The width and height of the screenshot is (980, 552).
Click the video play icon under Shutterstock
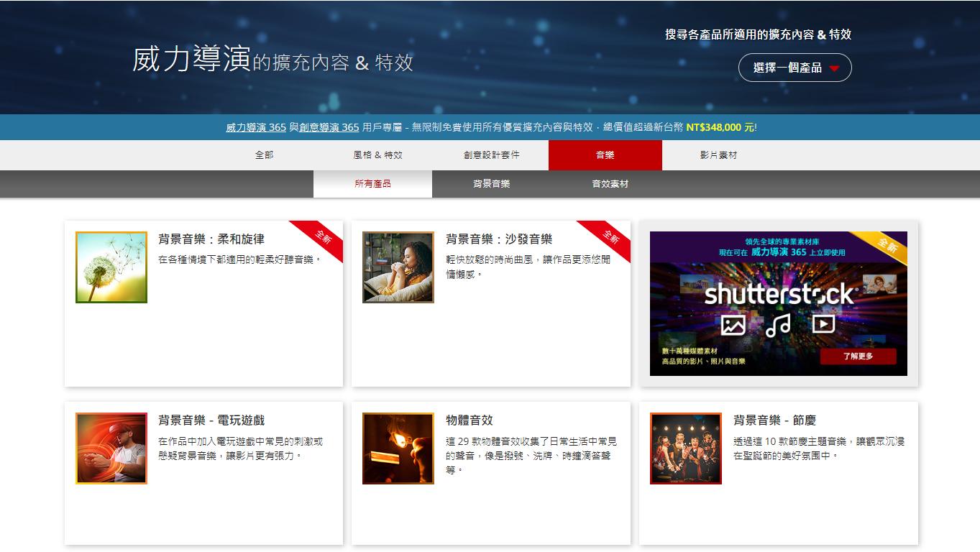[823, 324]
